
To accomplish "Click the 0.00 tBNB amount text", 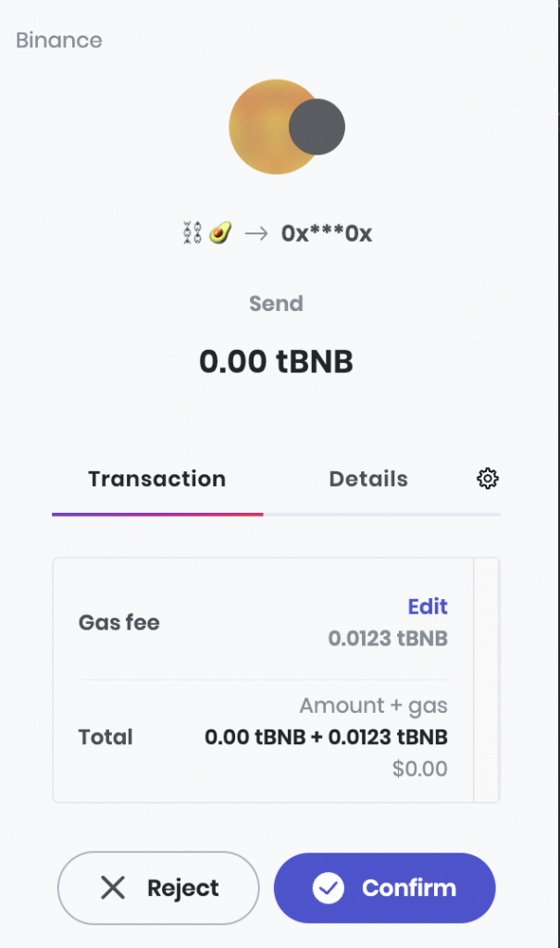I will [276, 361].
